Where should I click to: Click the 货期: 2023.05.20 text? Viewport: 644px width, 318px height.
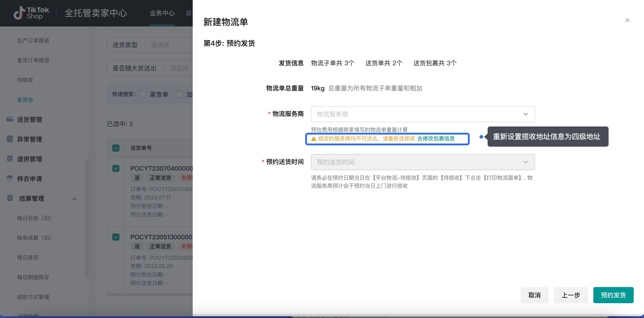tap(151, 266)
